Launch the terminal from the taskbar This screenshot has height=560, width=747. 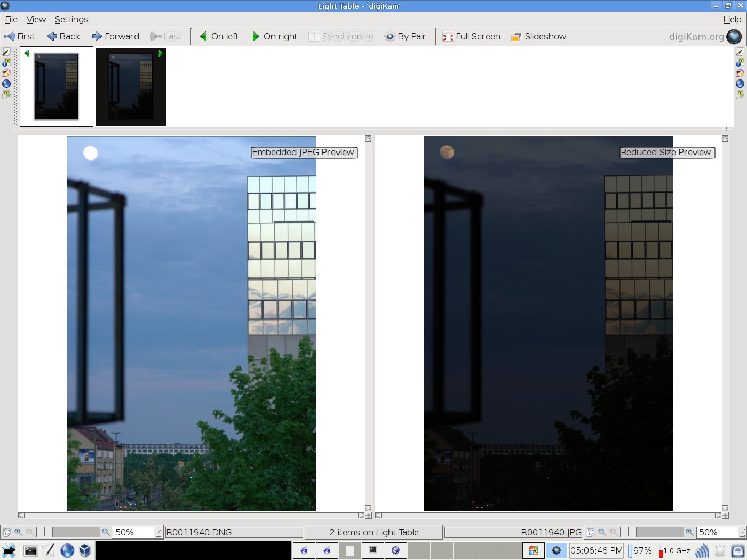click(x=31, y=550)
